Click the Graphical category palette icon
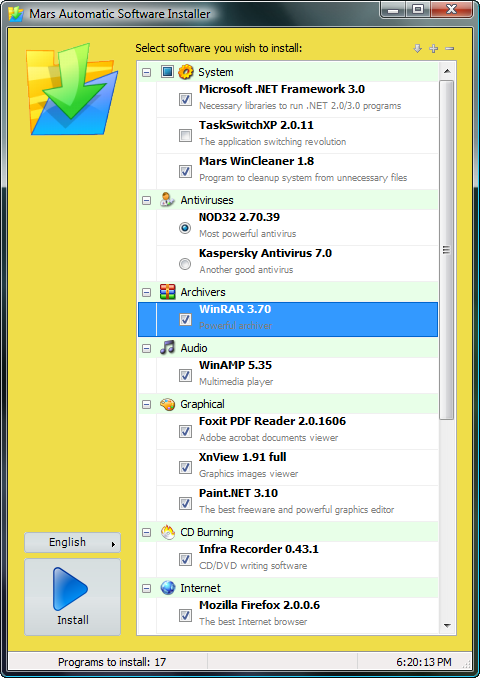 [167, 404]
